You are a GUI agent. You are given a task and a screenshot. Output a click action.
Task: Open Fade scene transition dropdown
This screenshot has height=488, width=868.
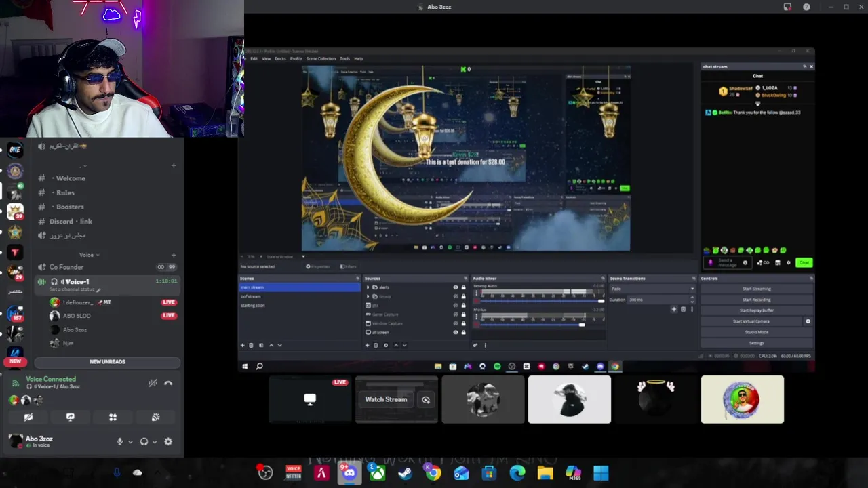coord(652,289)
